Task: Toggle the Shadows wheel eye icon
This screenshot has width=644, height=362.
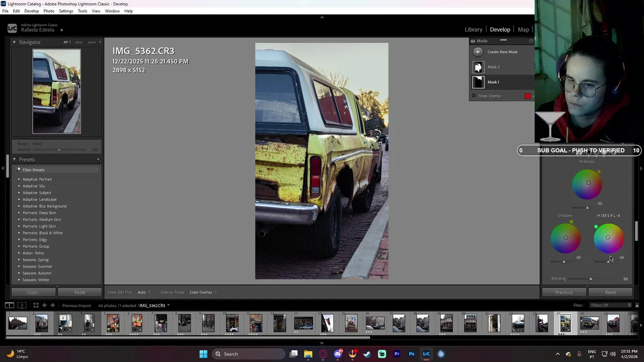Action: pyautogui.click(x=578, y=257)
